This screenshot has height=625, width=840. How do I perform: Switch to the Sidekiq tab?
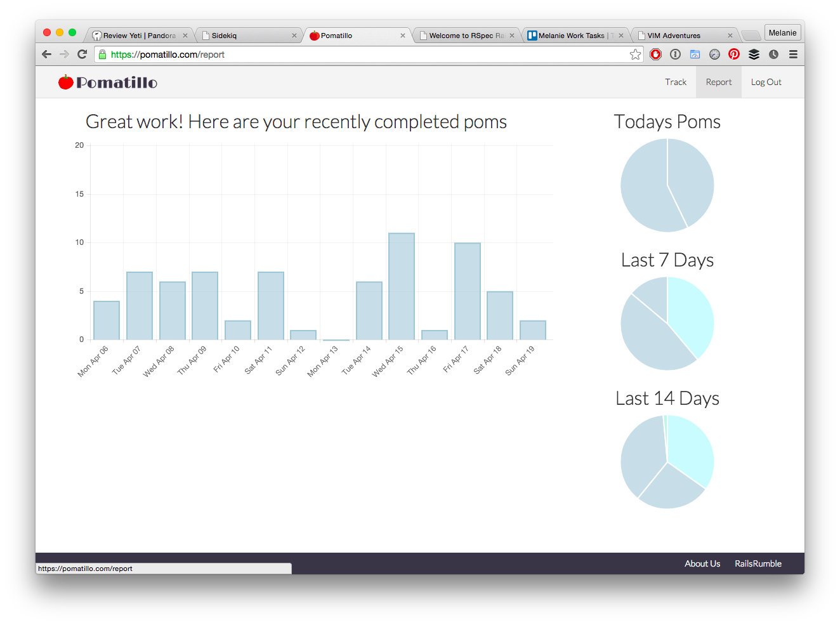coord(249,36)
